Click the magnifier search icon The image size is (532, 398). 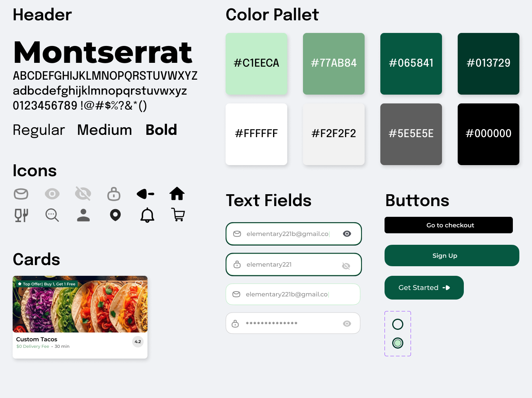pyautogui.click(x=52, y=215)
